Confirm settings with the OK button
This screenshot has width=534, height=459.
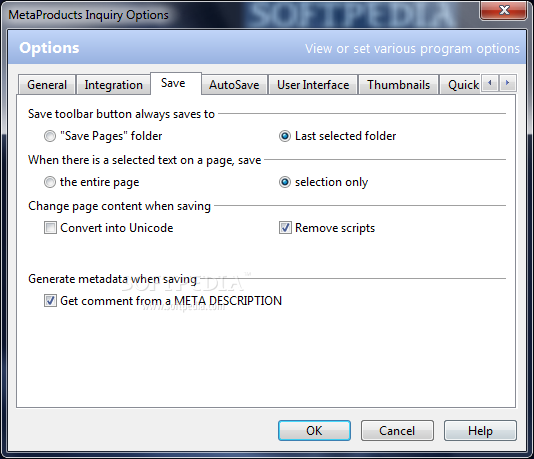(x=314, y=431)
